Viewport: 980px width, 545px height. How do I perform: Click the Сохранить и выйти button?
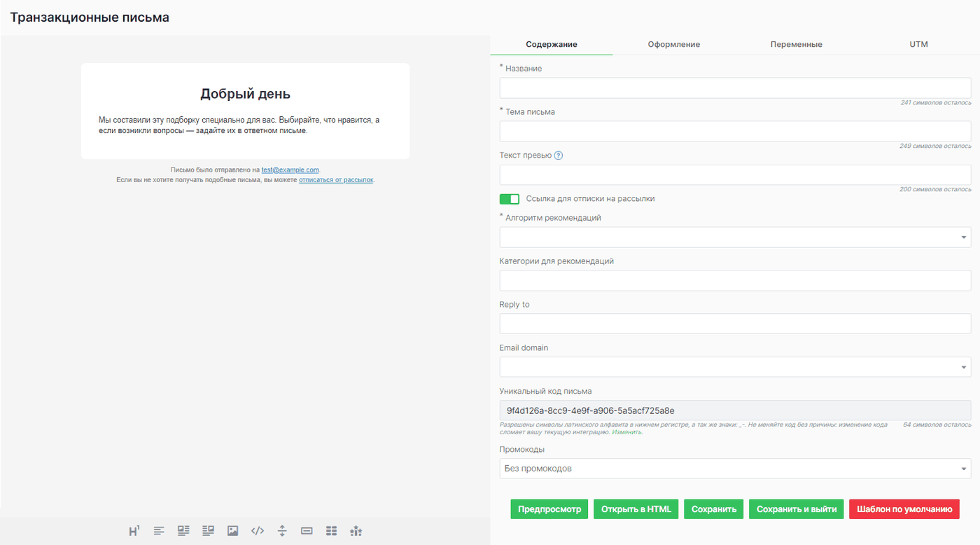797,509
